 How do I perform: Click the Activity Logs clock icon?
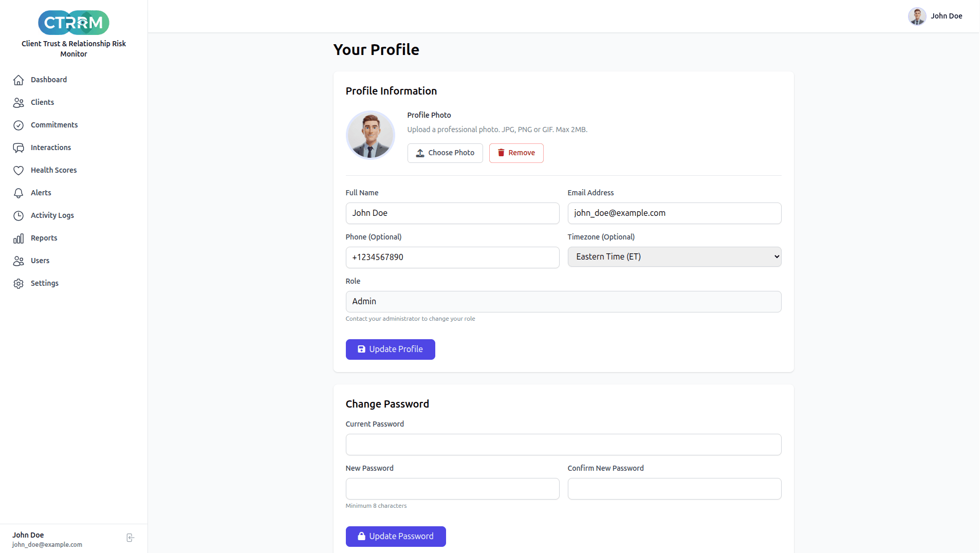19,216
